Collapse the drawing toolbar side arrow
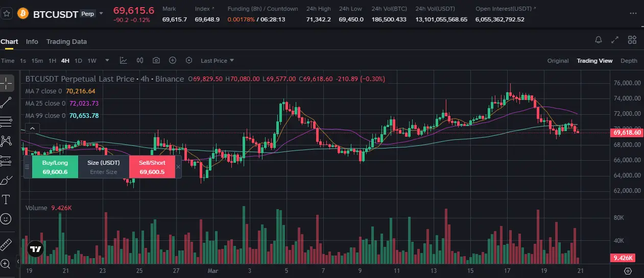This screenshot has height=278, width=644. coord(18,261)
